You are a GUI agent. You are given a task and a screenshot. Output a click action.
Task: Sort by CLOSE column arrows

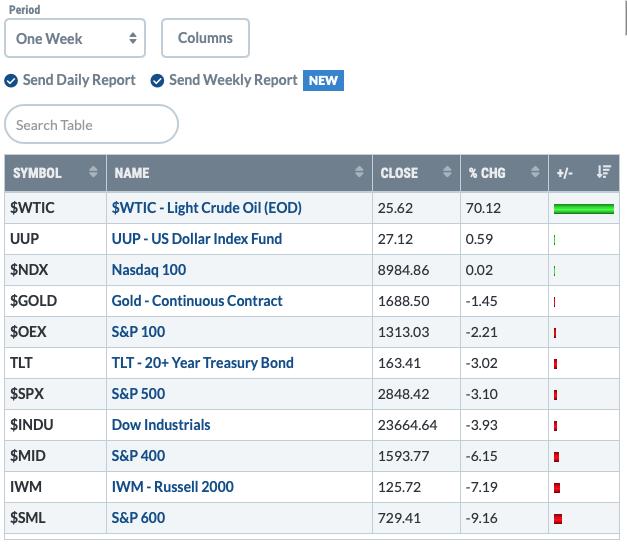click(447, 172)
